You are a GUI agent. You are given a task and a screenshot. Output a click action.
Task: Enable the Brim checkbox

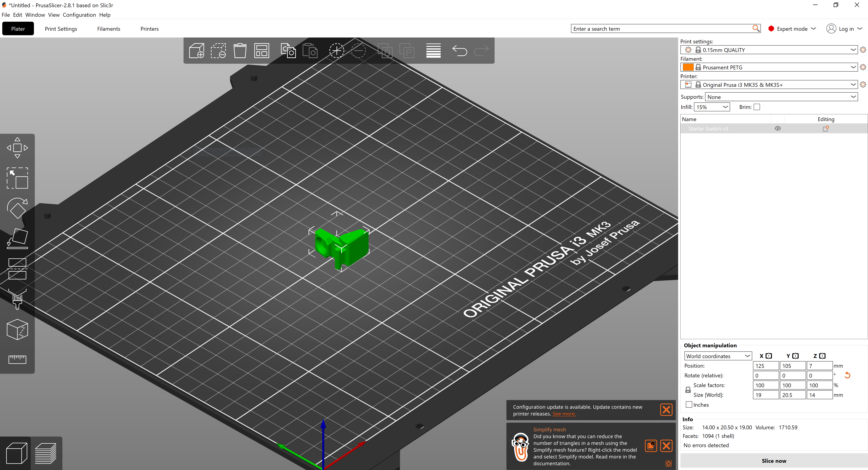coord(757,107)
